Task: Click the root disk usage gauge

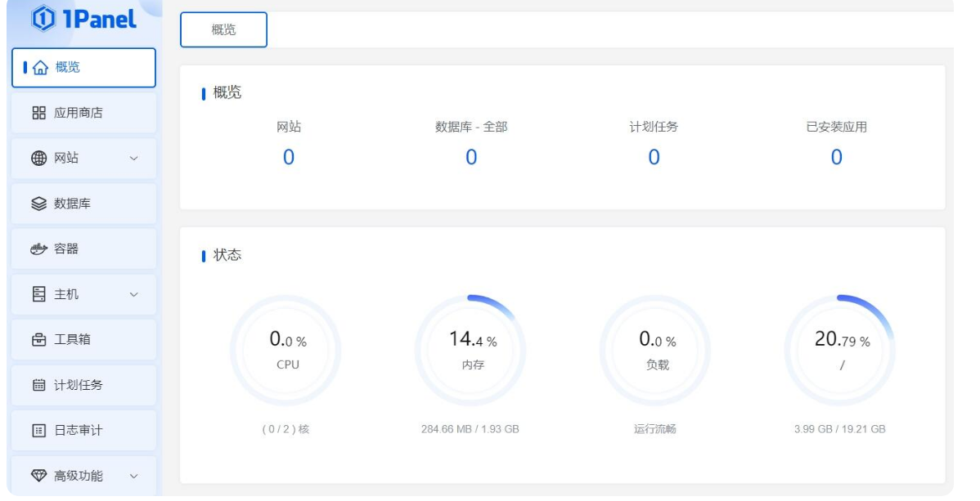Action: coord(841,351)
